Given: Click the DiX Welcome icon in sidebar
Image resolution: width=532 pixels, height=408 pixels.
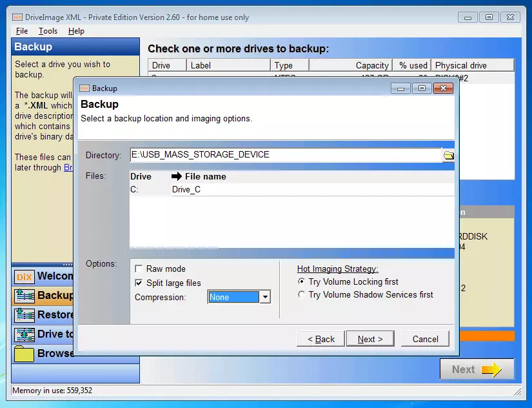Looking at the screenshot, I should point(24,276).
